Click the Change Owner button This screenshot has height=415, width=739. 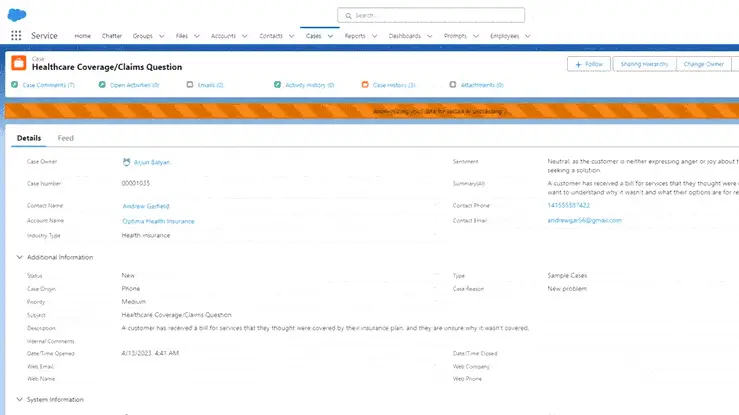pyautogui.click(x=704, y=64)
